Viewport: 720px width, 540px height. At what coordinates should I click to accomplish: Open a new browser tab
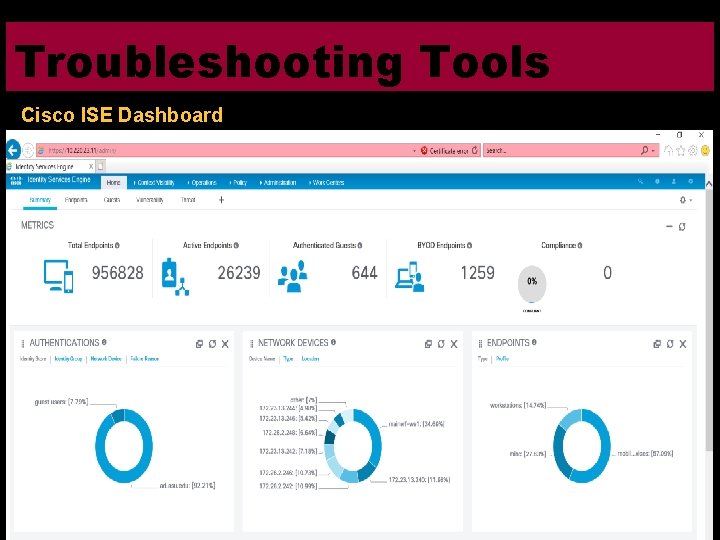tap(101, 166)
